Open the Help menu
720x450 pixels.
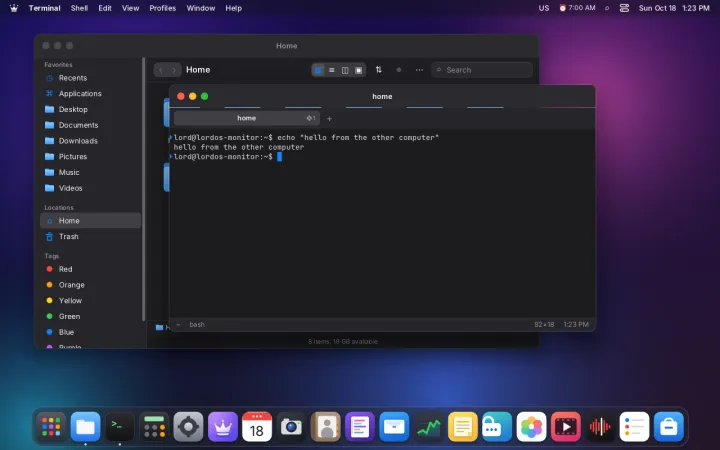coord(233,8)
